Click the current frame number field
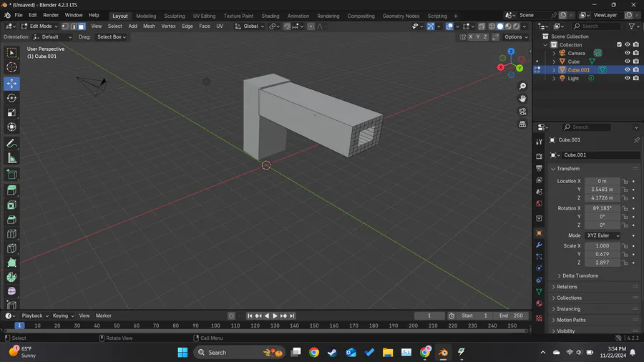Image resolution: width=644 pixels, height=362 pixels. (429, 315)
